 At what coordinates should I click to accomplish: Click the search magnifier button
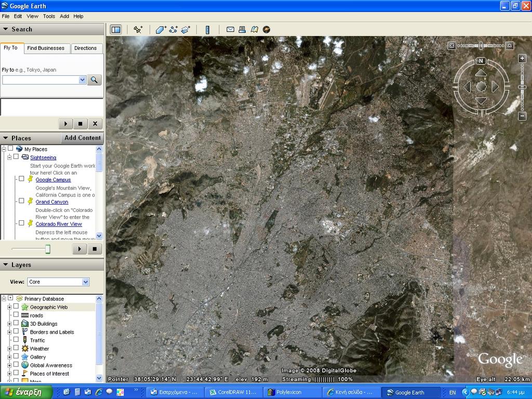(95, 80)
